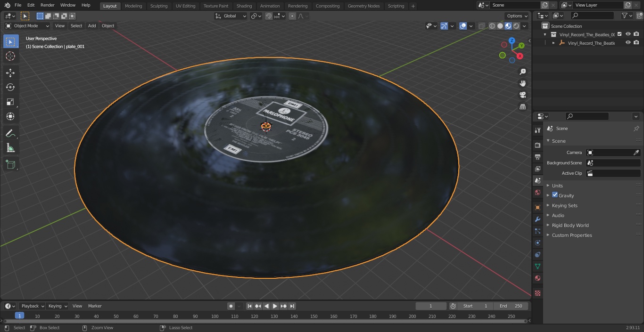Open the Tool properties tab
Screen dimensions: 644x332
pos(537,130)
